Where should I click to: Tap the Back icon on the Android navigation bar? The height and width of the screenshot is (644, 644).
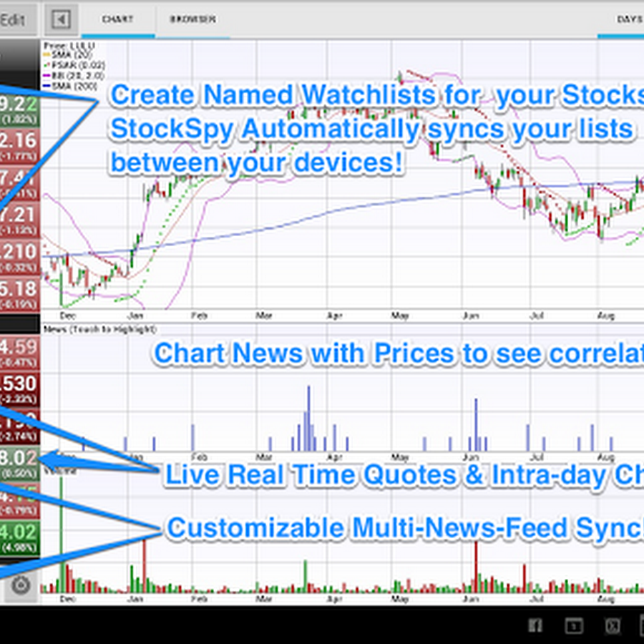(x=535, y=626)
